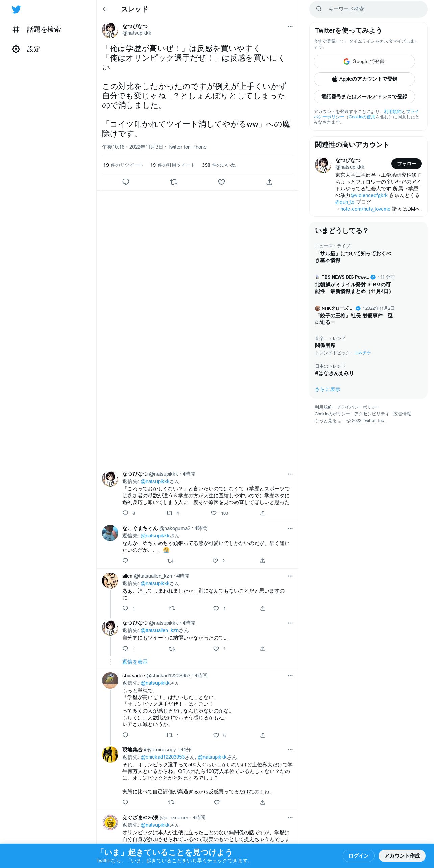Viewport: 434px width, 868px height.
Task: Sign up with Google で登録
Action: pyautogui.click(x=364, y=62)
